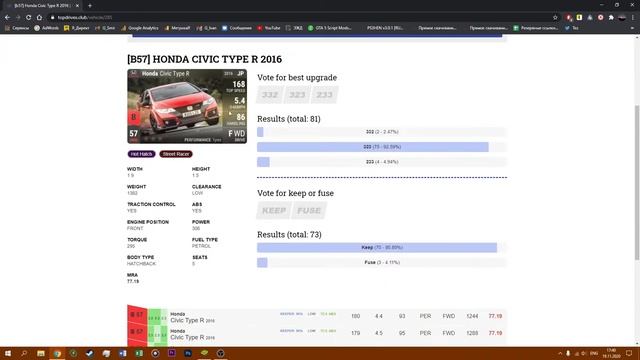
Task: Open the browser home page
Action: (39, 18)
